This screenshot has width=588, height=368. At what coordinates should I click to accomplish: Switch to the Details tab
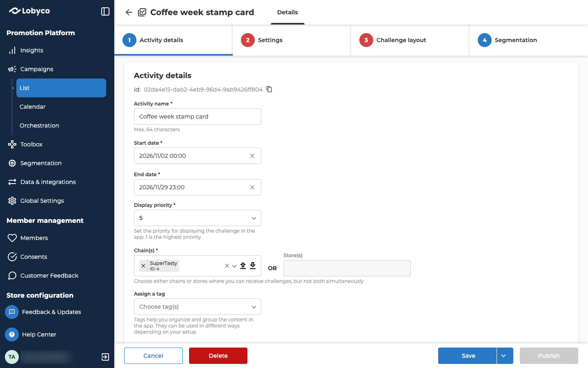(x=287, y=12)
